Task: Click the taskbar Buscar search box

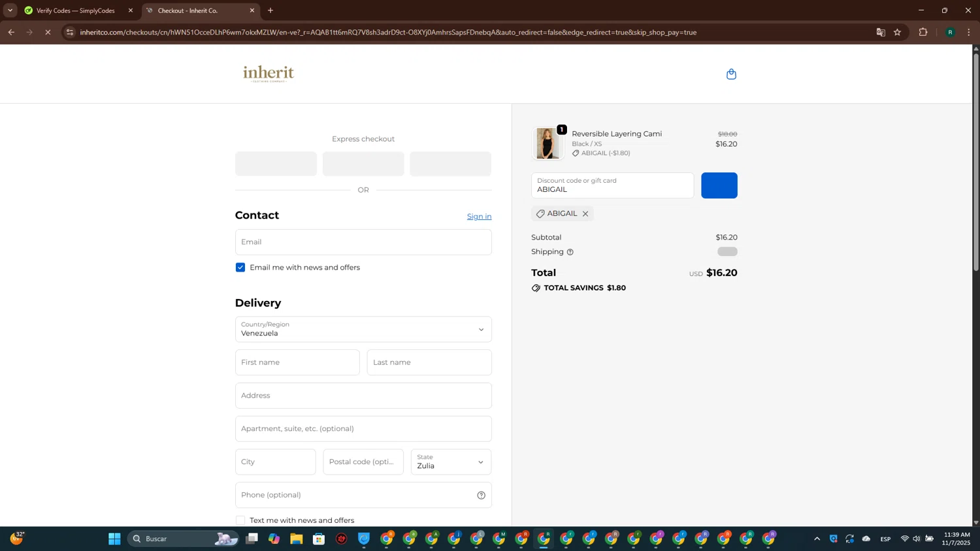Action: 184,539
